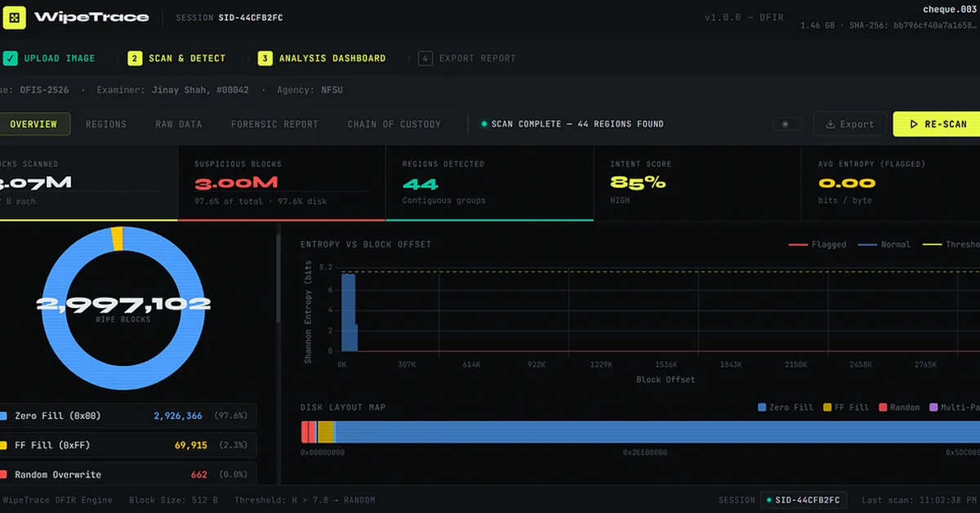Click the step 2 Scan & Detect badge
The image size is (980, 513).
tap(135, 59)
